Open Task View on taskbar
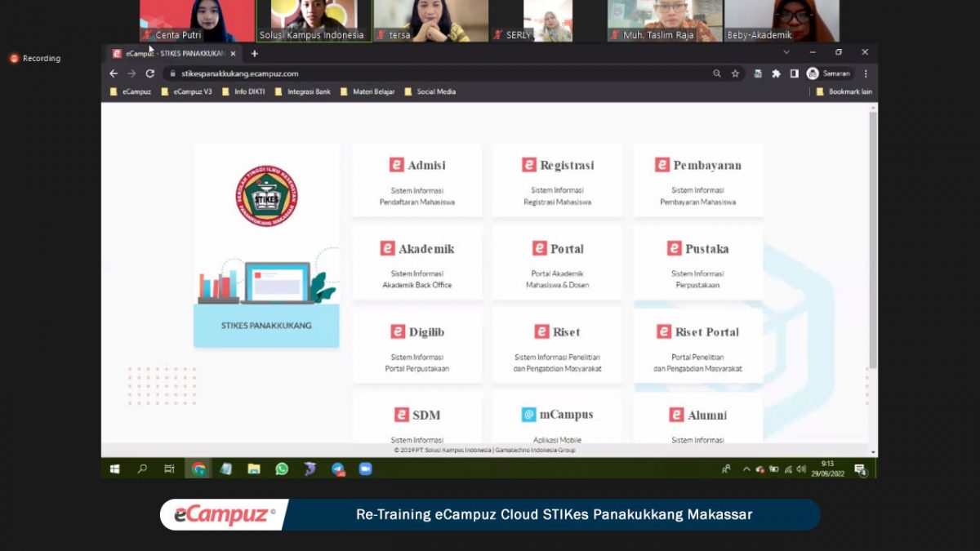 [x=169, y=469]
